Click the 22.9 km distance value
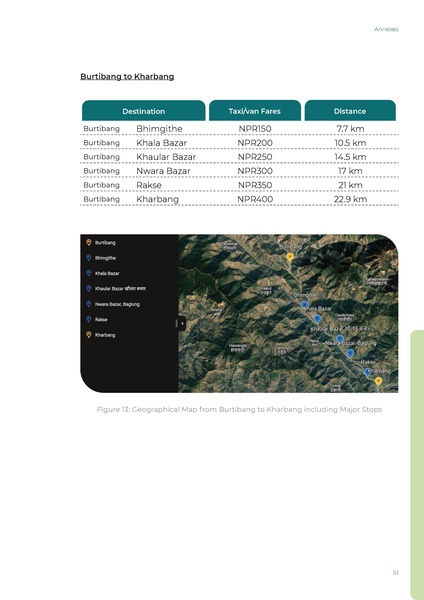424x600 pixels. (x=350, y=199)
